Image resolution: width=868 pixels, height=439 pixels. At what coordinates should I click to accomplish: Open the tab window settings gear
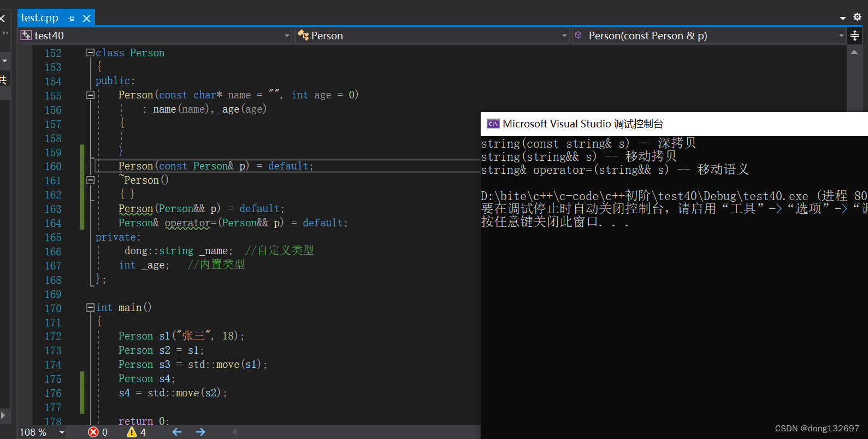(x=857, y=17)
